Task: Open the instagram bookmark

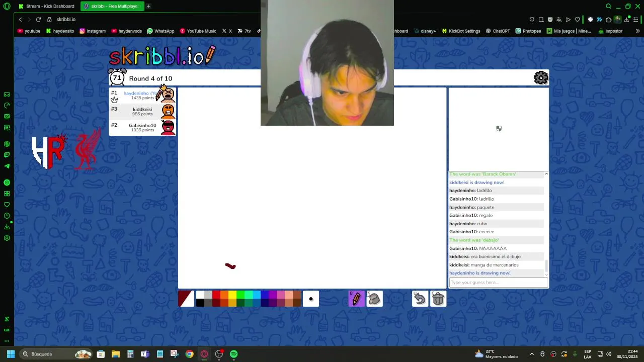Action: click(93, 31)
